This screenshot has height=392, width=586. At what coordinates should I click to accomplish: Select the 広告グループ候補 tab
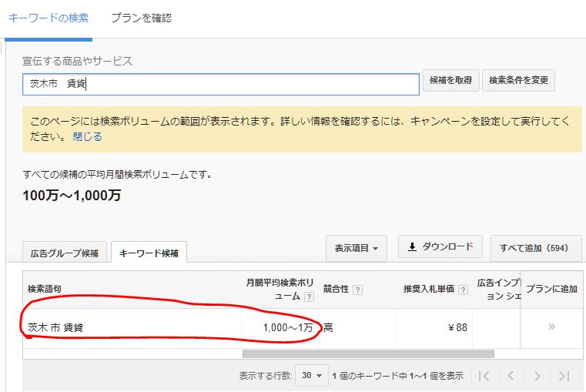(64, 253)
